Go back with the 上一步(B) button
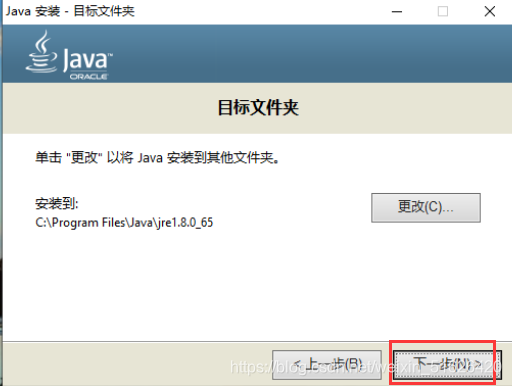This screenshot has width=512, height=386. (x=327, y=365)
